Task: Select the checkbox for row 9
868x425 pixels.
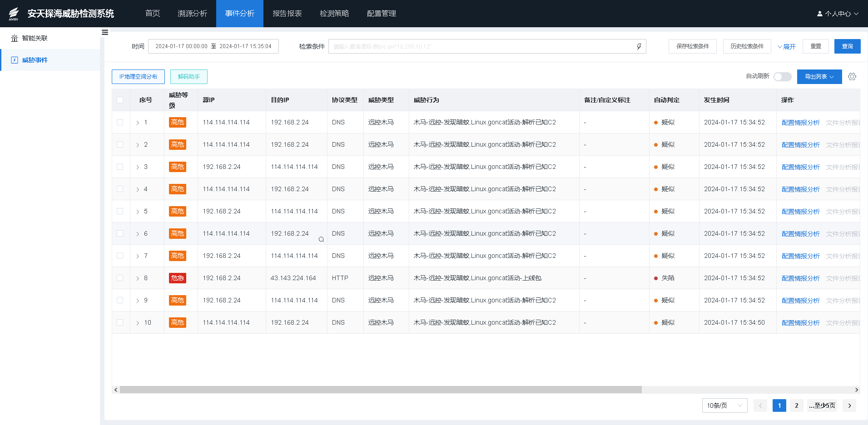Action: point(120,300)
